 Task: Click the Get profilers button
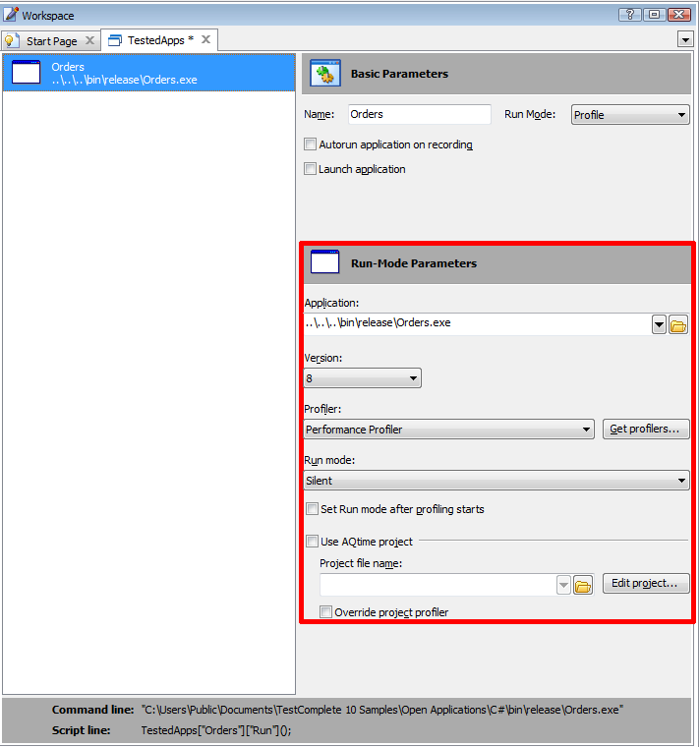(646, 430)
